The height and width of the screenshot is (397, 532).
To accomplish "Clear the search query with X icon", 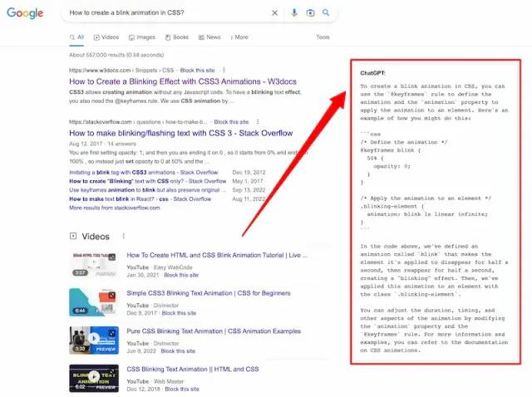I will coord(275,13).
